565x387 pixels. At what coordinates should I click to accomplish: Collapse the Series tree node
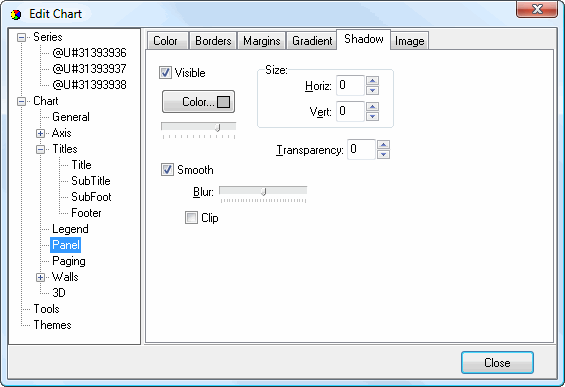click(22, 37)
